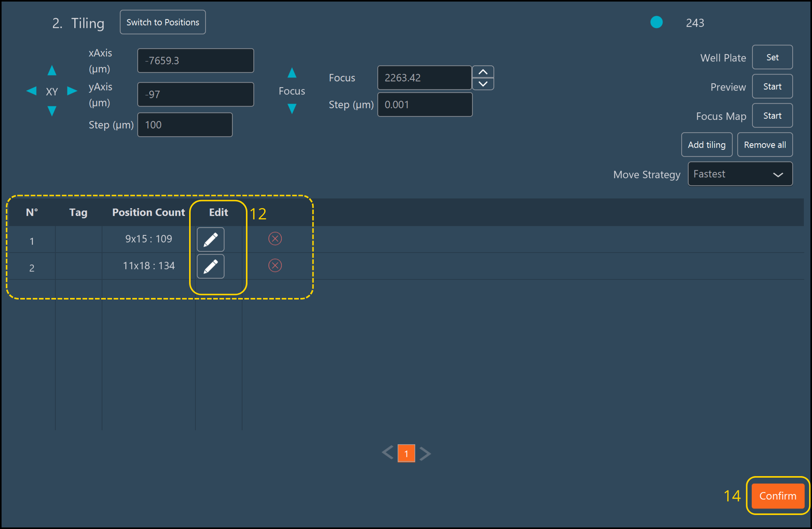Click the up XY navigation arrow
This screenshot has width=812, height=529.
[x=52, y=70]
